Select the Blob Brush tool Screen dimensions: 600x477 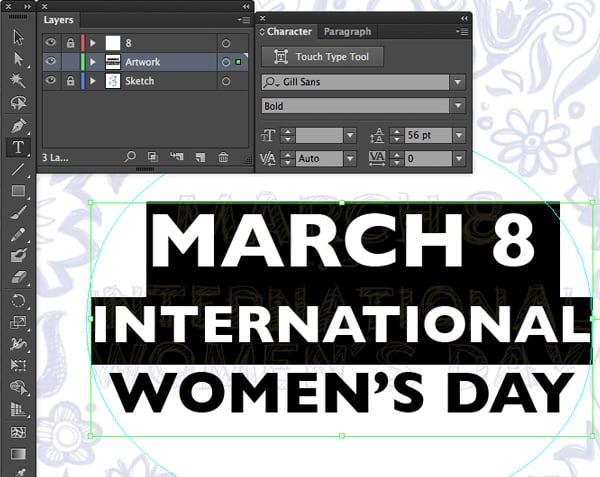(18, 256)
